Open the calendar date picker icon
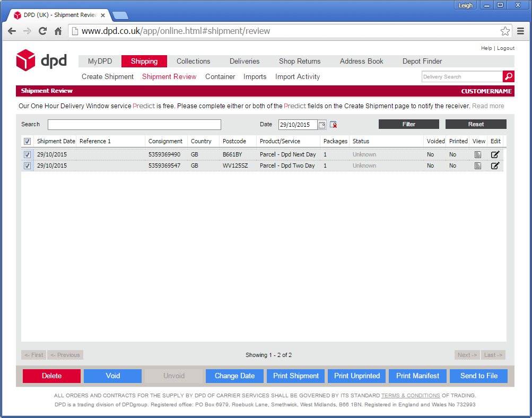Viewport: 532px width, 418px height. (x=322, y=125)
